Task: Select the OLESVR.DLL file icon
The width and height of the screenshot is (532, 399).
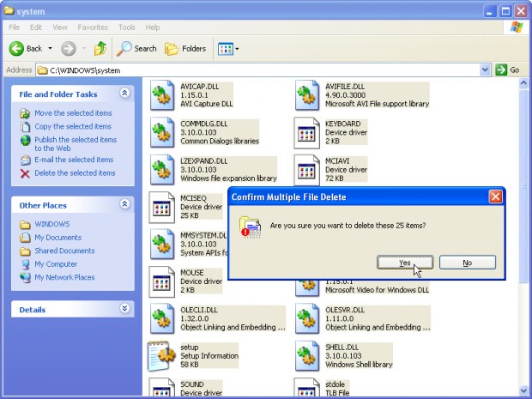Action: tap(307, 318)
